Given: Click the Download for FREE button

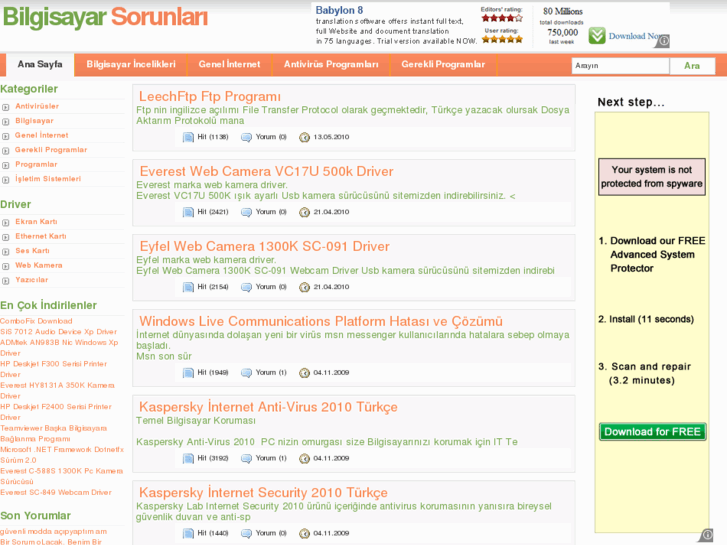Looking at the screenshot, I should pos(652,432).
